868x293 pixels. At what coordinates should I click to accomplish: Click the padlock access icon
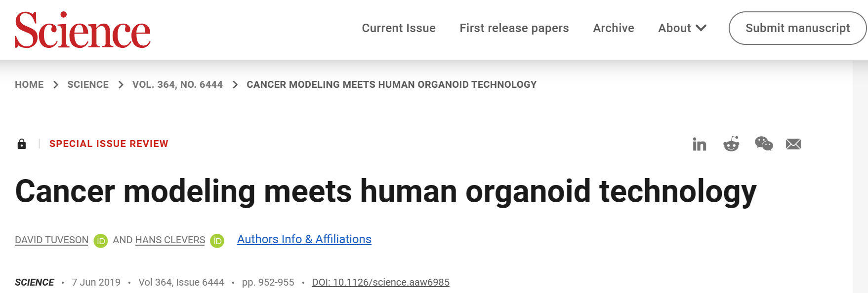[22, 144]
